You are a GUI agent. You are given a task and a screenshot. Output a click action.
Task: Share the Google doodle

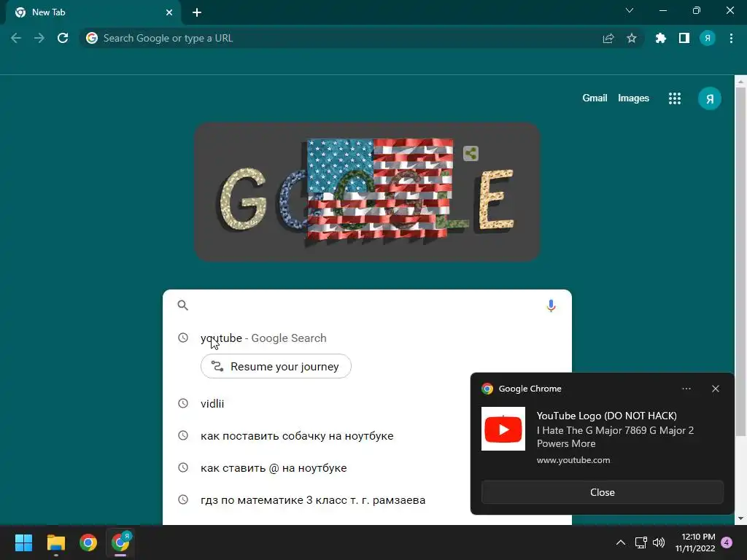[x=471, y=153]
